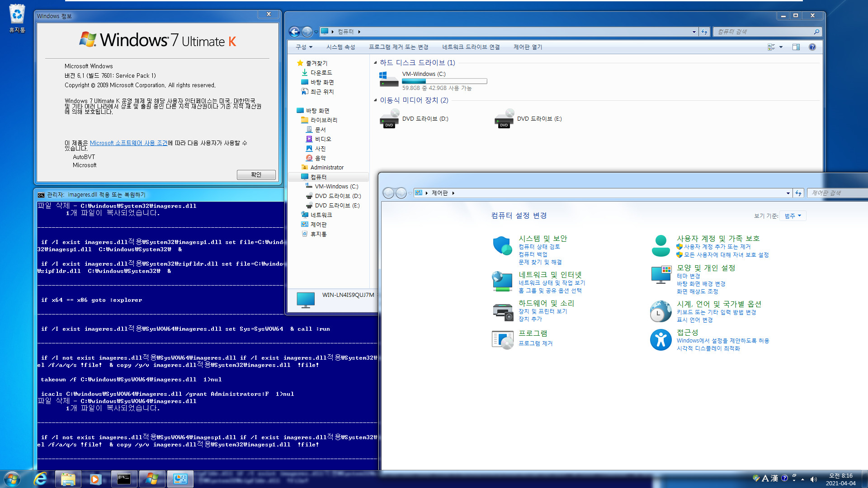The width and height of the screenshot is (868, 488).
Task: Open the Network and Internet globe icon
Action: (x=502, y=282)
